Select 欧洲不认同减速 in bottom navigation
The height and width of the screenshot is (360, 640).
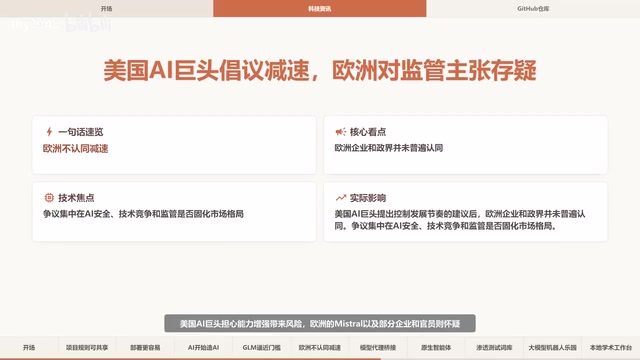pos(320,347)
